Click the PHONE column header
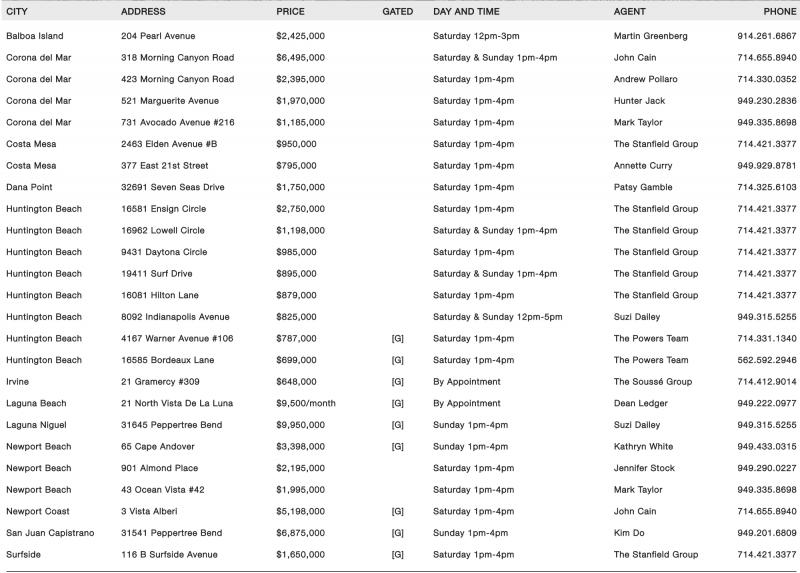This screenshot has height=573, width=800. pyautogui.click(x=780, y=11)
